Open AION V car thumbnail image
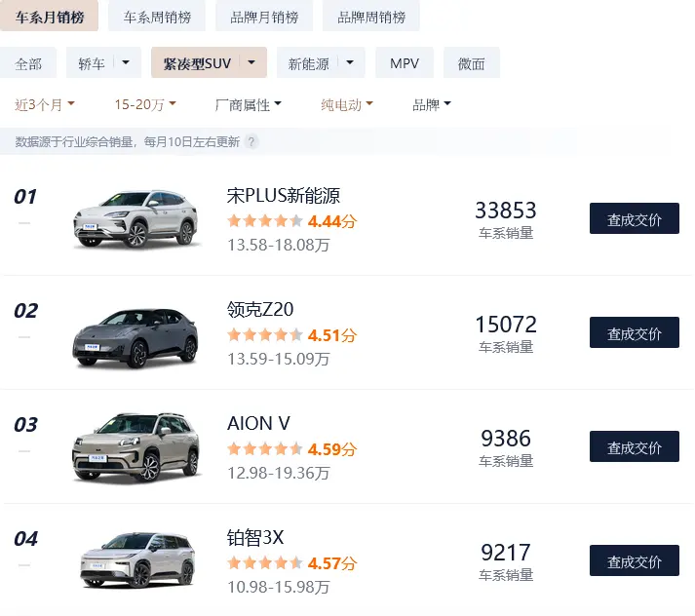 pos(135,446)
